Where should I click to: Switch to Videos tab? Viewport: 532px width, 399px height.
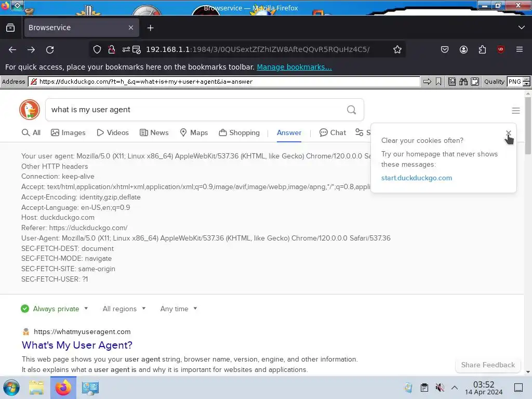(113, 132)
